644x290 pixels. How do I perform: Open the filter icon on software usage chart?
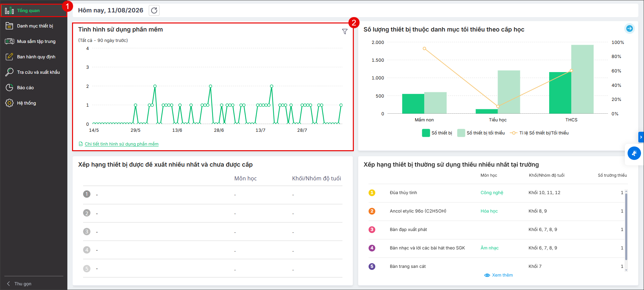point(344,32)
